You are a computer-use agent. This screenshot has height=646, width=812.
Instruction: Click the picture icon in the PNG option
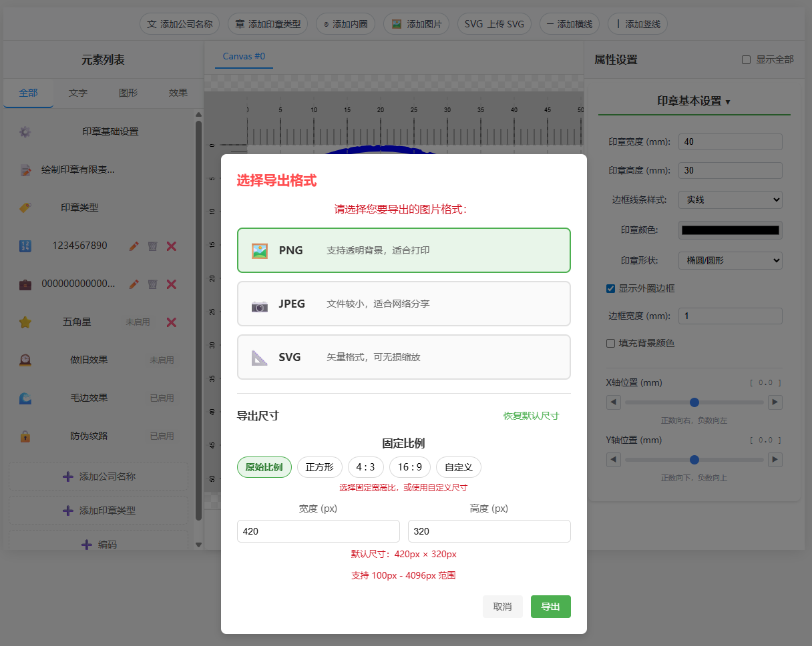point(260,251)
